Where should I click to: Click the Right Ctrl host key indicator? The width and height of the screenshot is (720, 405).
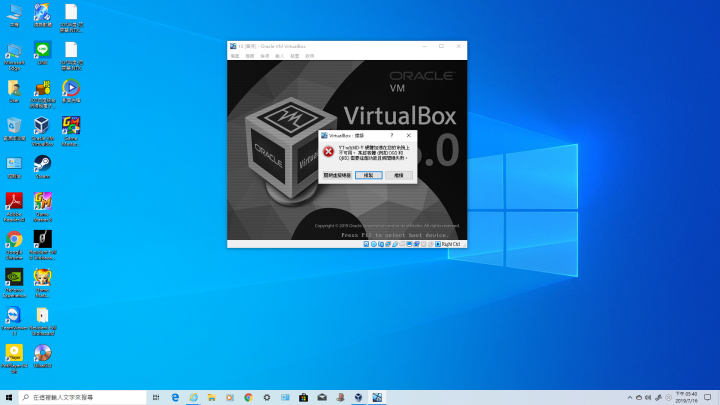coord(451,244)
